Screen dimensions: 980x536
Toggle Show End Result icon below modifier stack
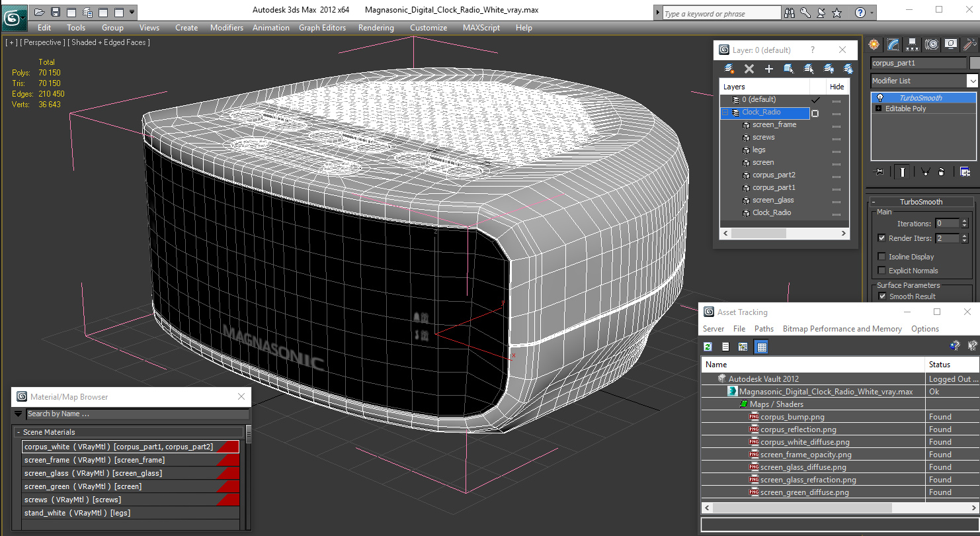[x=902, y=172]
